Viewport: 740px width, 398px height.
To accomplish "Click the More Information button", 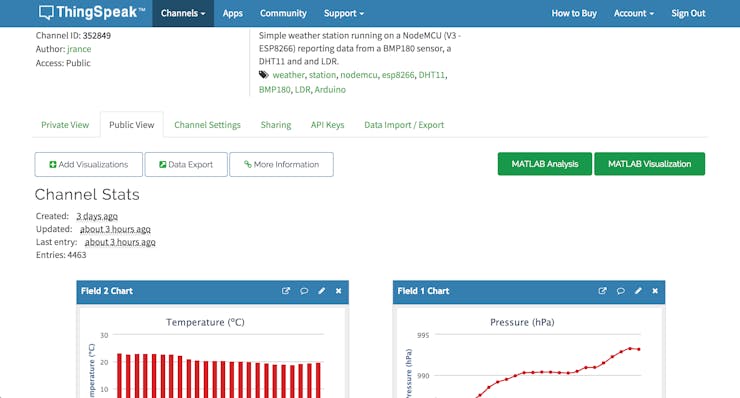I will click(281, 164).
